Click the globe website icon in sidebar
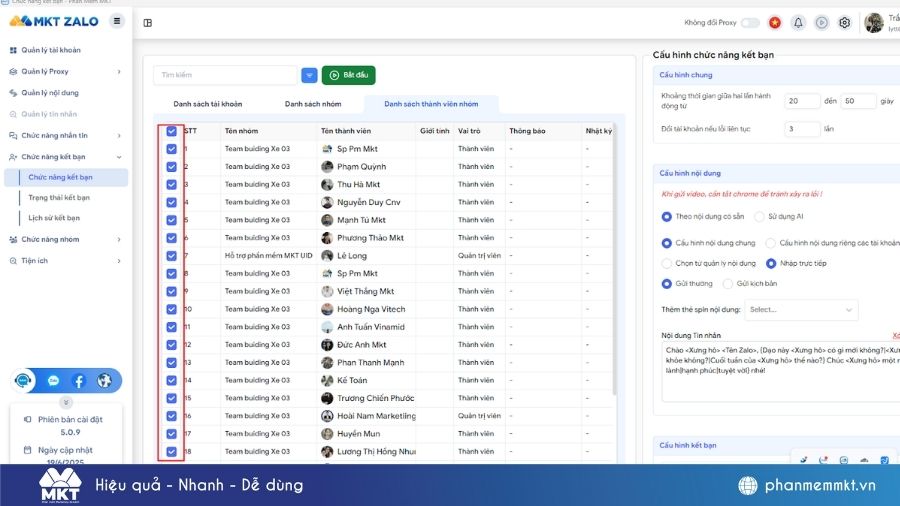900x506 pixels. point(104,381)
